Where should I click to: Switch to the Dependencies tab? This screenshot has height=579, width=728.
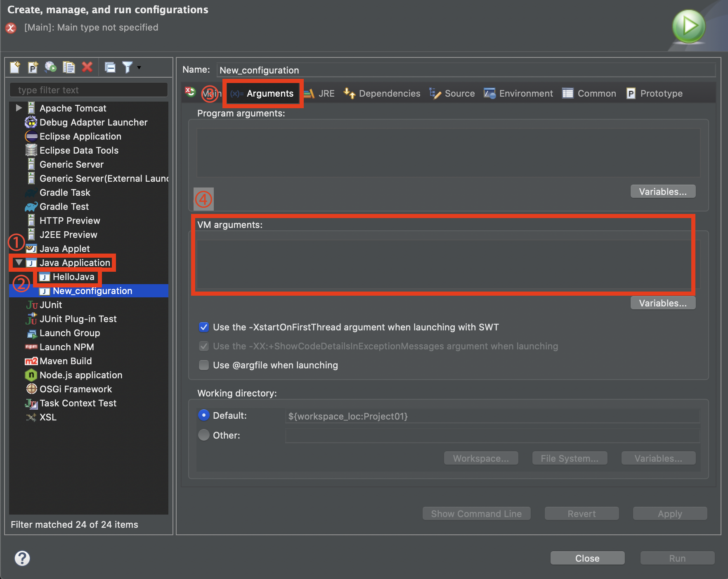pos(382,94)
